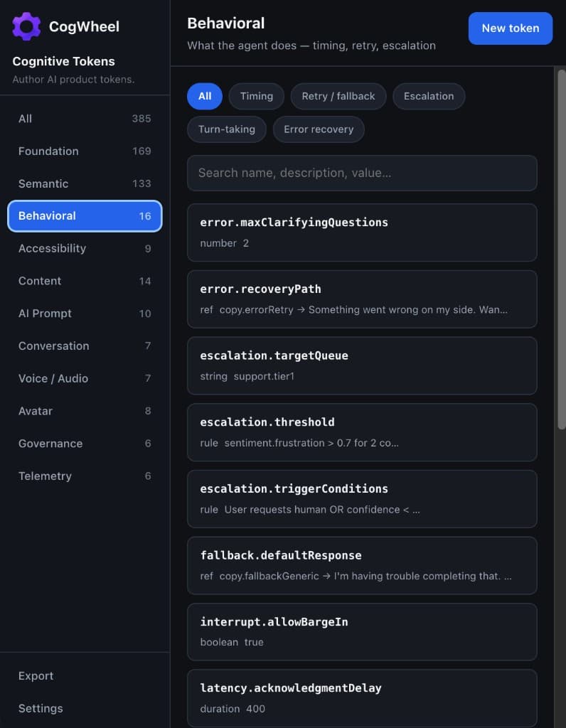Click the sentiment.frustration rule text
Screen dimensions: 566x728
point(311,443)
